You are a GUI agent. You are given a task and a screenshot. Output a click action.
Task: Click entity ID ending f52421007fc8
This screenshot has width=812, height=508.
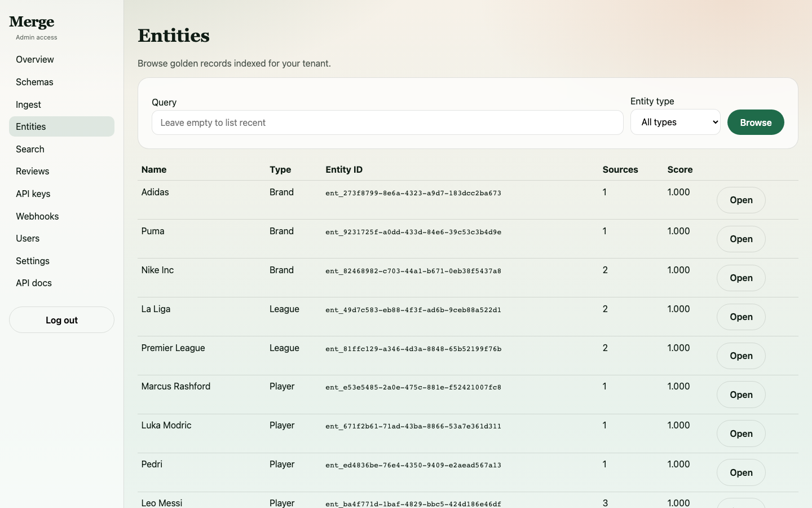click(x=413, y=387)
